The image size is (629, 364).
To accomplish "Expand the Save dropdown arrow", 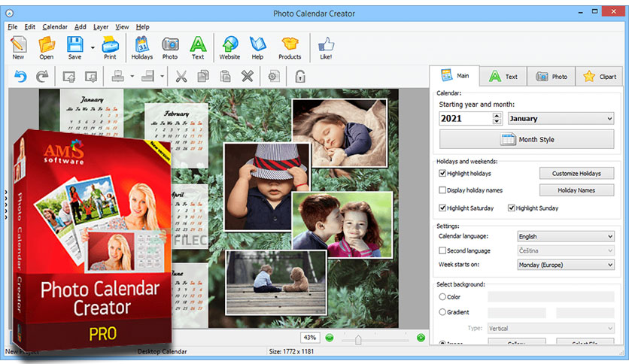I will pos(93,47).
